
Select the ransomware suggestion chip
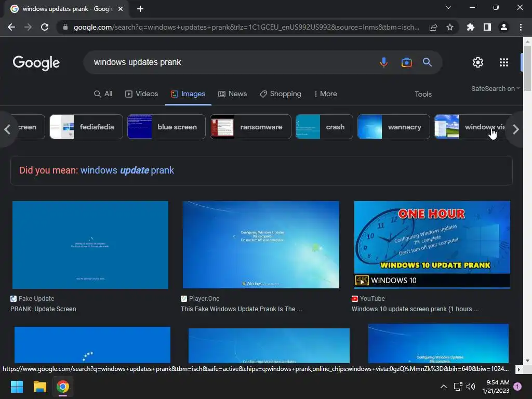[x=250, y=127]
